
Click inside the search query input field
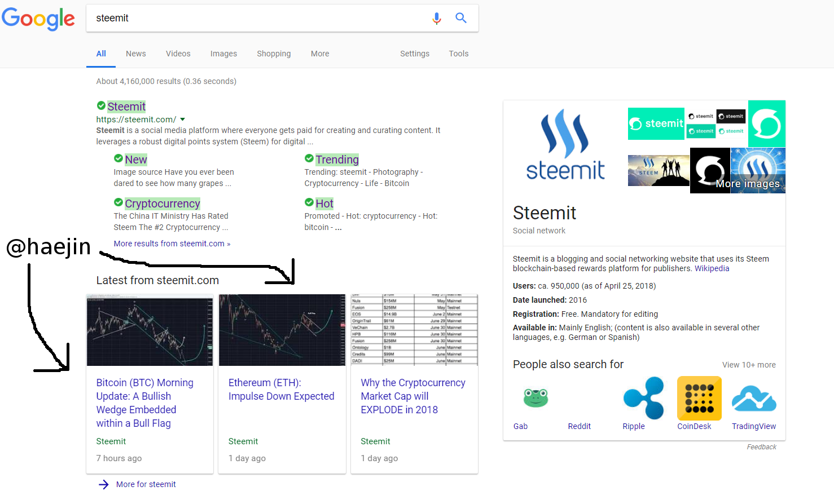226,17
